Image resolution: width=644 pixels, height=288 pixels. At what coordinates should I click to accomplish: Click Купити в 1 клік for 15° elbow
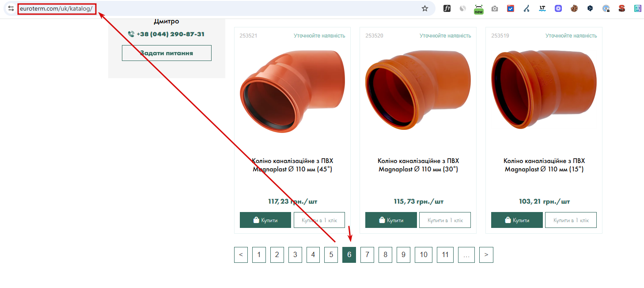click(x=571, y=220)
